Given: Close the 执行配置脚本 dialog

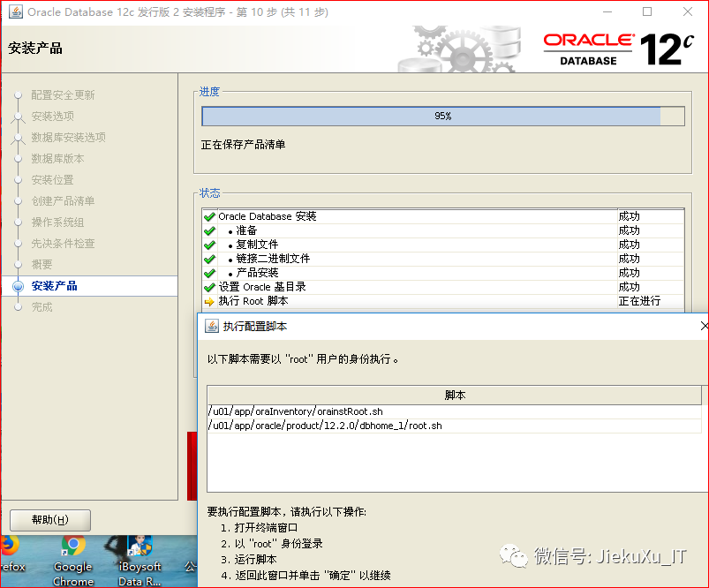Looking at the screenshot, I should [704, 326].
